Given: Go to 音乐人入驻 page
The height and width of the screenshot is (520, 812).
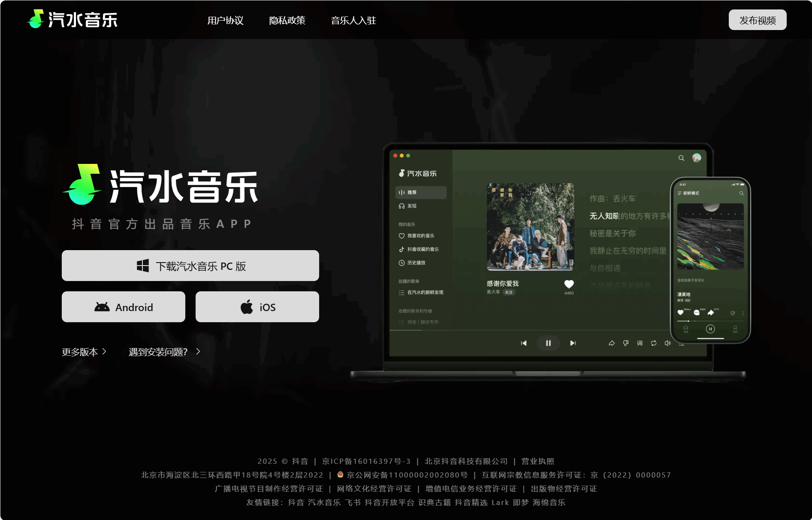Looking at the screenshot, I should tap(353, 21).
